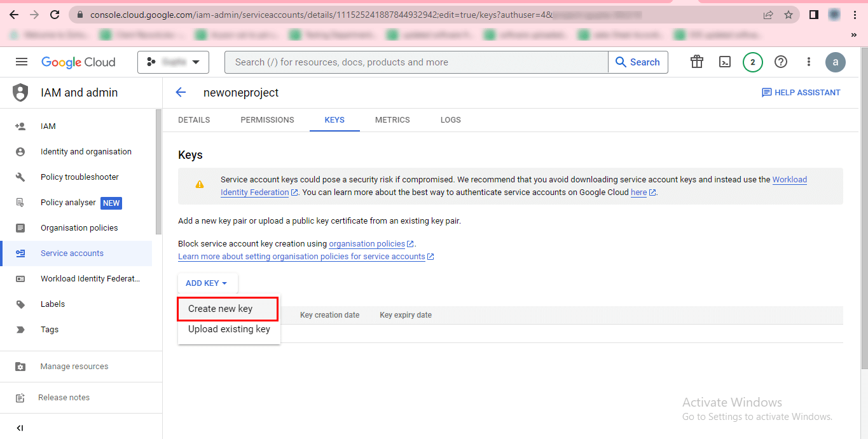Click the Search button
This screenshot has width=868, height=439.
[x=638, y=62]
